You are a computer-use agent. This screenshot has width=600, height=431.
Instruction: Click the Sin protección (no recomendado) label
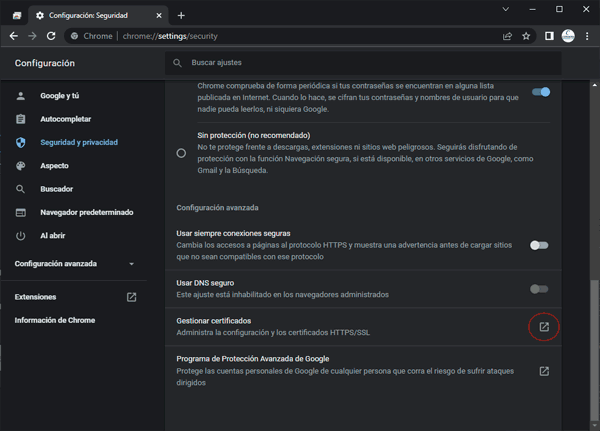click(254, 135)
